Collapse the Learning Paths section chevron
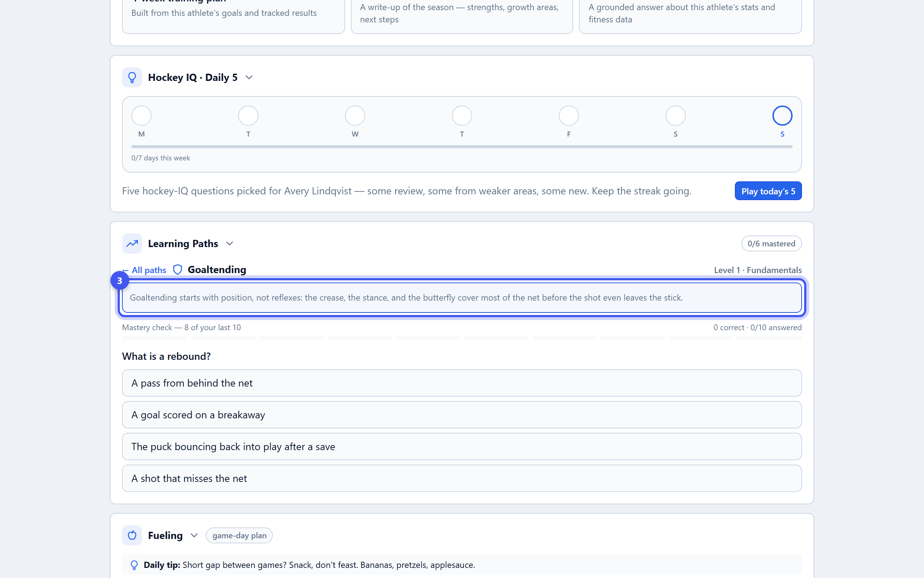The height and width of the screenshot is (578, 924). click(230, 243)
